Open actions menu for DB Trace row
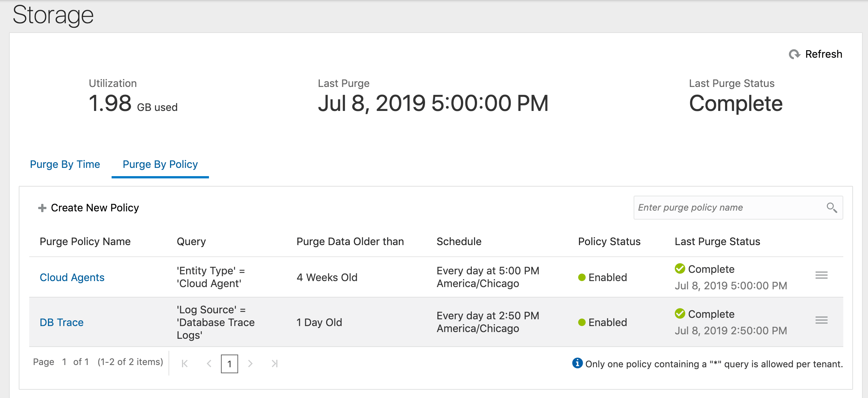The image size is (868, 398). click(x=821, y=320)
